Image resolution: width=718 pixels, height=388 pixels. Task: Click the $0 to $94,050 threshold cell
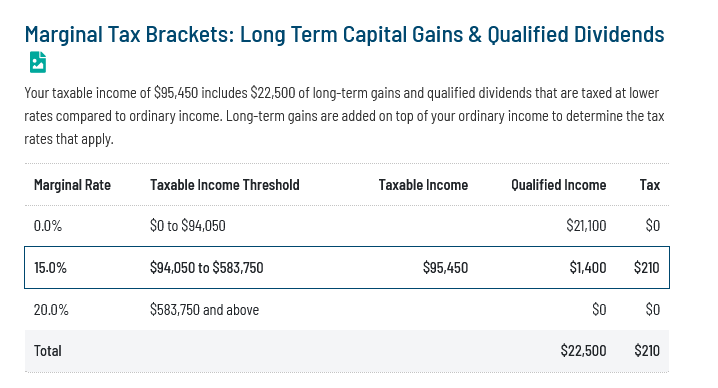tap(188, 225)
